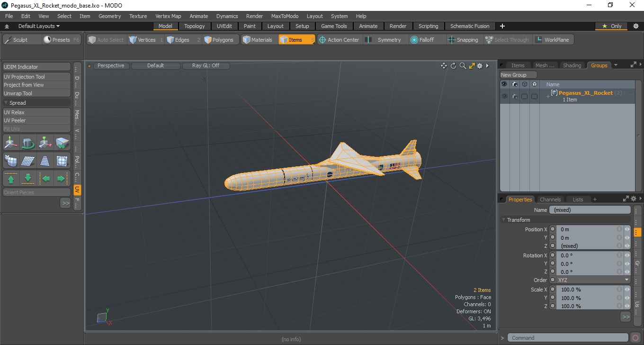The image size is (644, 345).
Task: Click the viewport rotate icon
Action: [453, 66]
